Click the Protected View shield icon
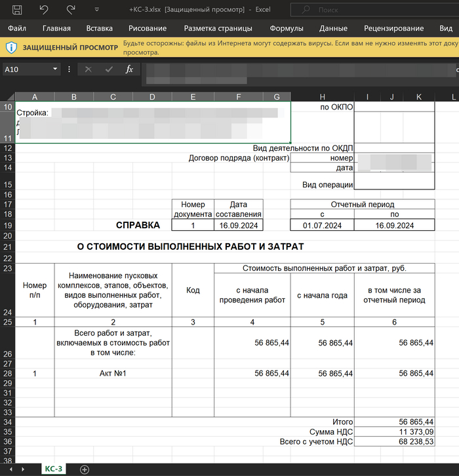 coord(12,48)
